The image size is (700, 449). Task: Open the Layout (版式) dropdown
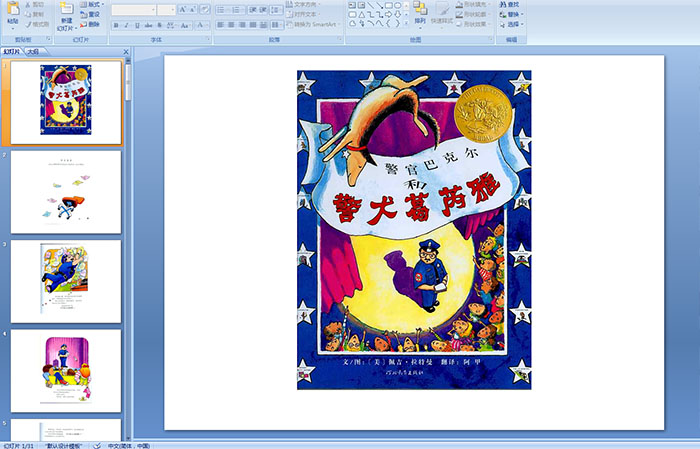(x=92, y=4)
